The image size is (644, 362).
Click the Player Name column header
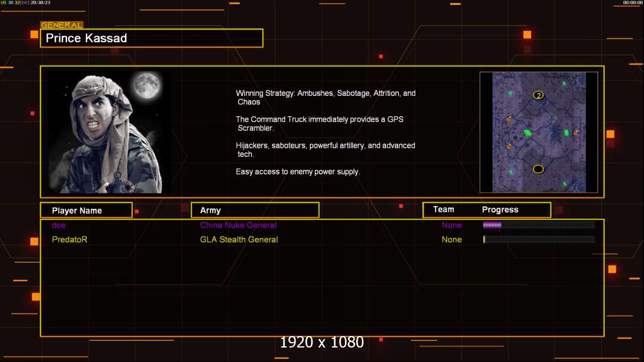pos(86,211)
